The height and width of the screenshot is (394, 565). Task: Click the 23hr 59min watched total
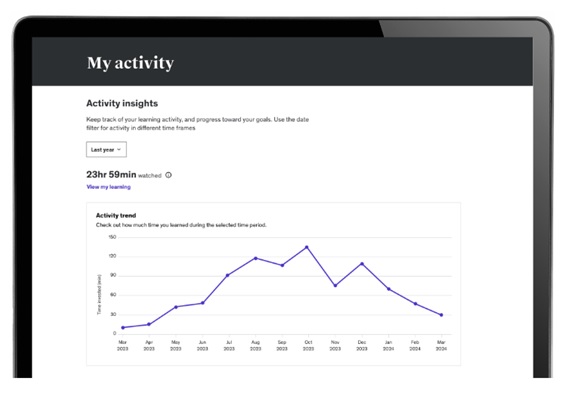pyautogui.click(x=124, y=175)
